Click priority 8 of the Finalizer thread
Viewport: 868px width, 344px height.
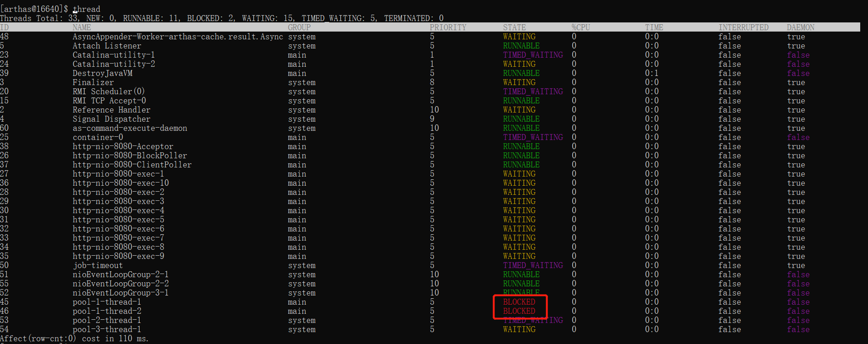(432, 82)
